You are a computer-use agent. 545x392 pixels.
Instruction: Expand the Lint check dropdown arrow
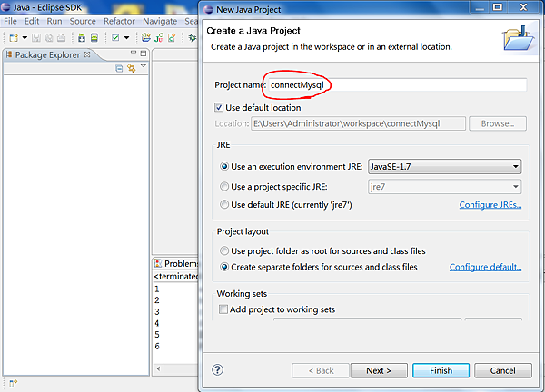click(126, 37)
